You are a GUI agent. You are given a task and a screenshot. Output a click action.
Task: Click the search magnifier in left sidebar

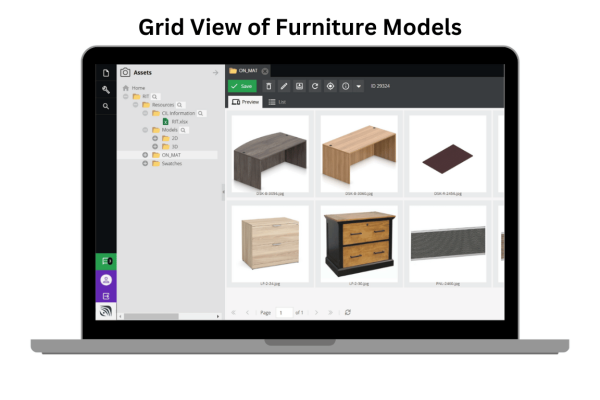point(105,105)
